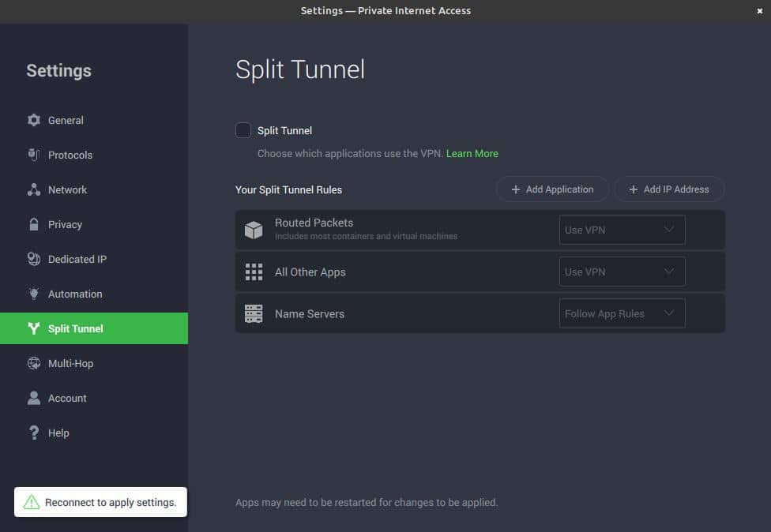Click the warning triangle in reconnect notice

(x=32, y=502)
